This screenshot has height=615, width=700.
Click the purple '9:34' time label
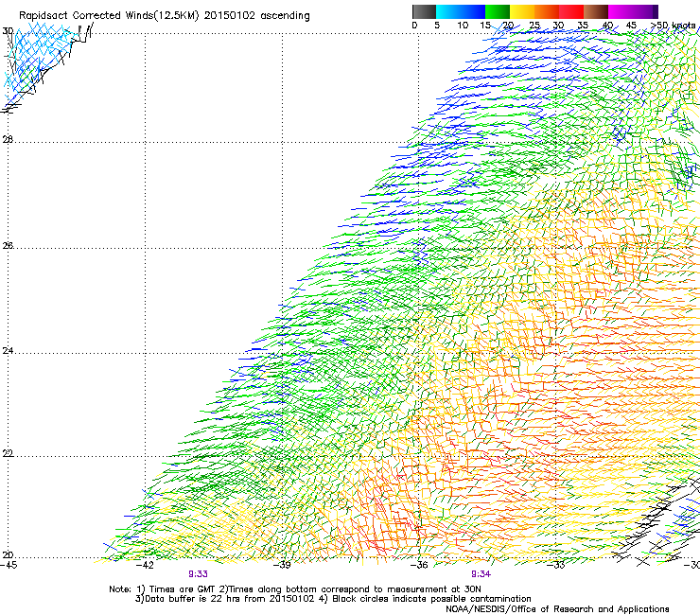[481, 574]
